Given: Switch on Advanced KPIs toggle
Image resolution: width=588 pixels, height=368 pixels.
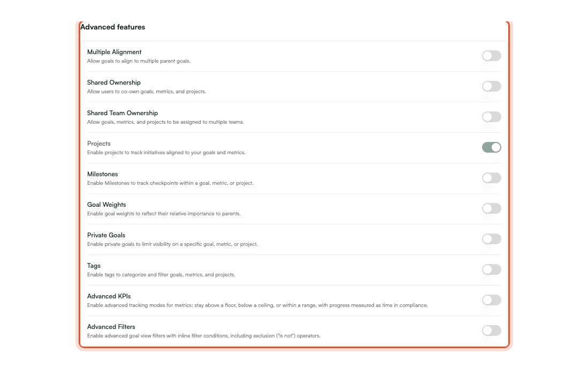Looking at the screenshot, I should click(491, 300).
